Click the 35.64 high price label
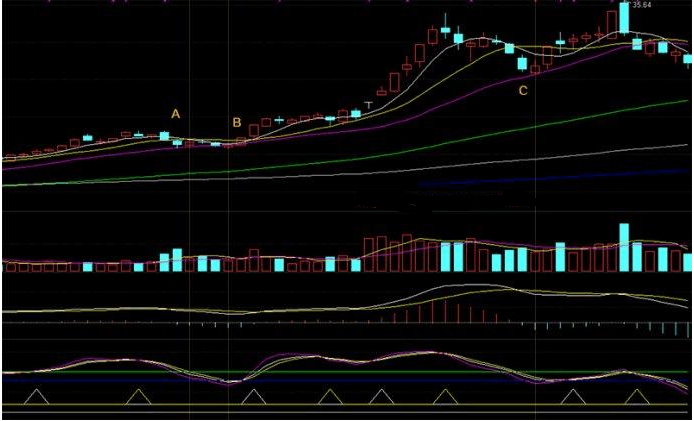 (637, 5)
